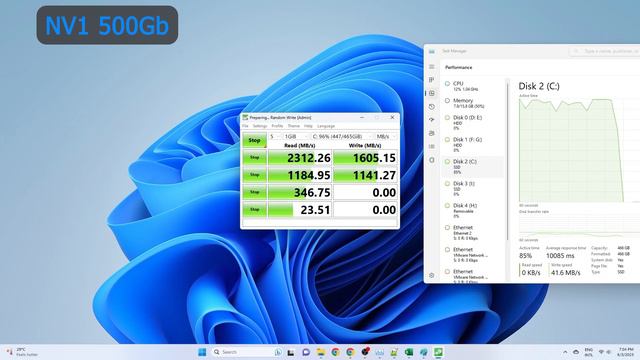Image resolution: width=640 pixels, height=360 pixels.
Task: Select Disk 2 (C:) SSD entry
Action: pyautogui.click(x=473, y=167)
